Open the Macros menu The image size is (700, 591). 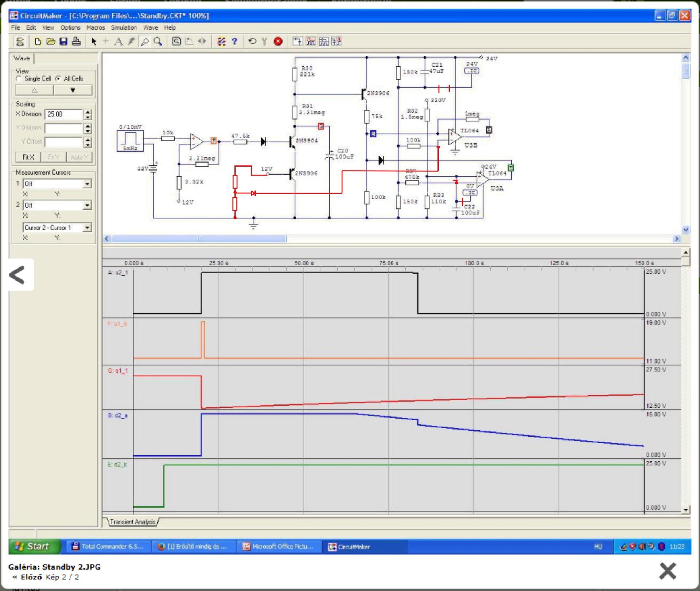coord(96,28)
